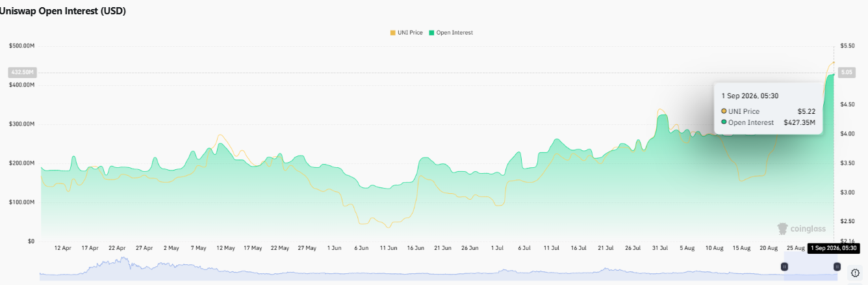
Task: Click the '$427.35M' Open Interest value in tooltip
Action: point(799,122)
